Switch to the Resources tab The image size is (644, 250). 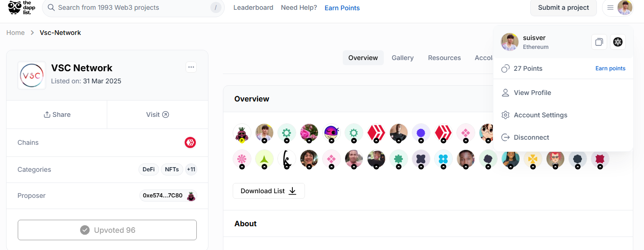pyautogui.click(x=444, y=58)
